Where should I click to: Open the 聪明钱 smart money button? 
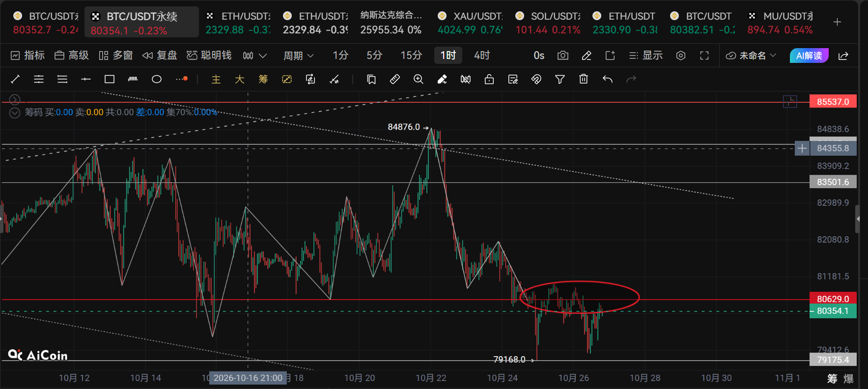point(209,56)
